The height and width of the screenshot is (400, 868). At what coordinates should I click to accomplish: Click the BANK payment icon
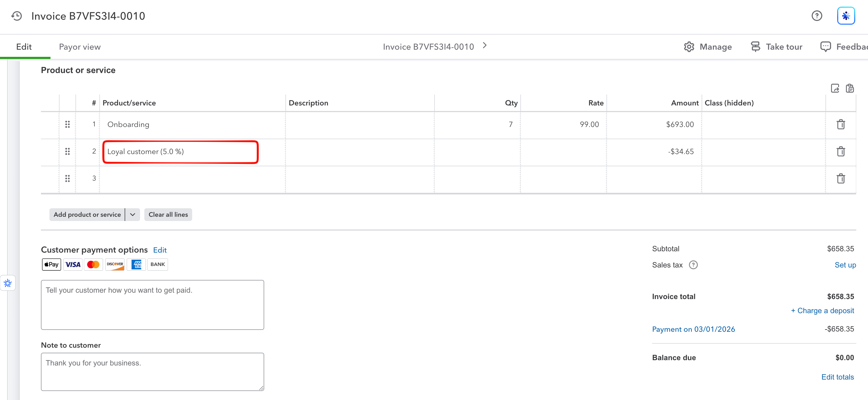tap(157, 264)
